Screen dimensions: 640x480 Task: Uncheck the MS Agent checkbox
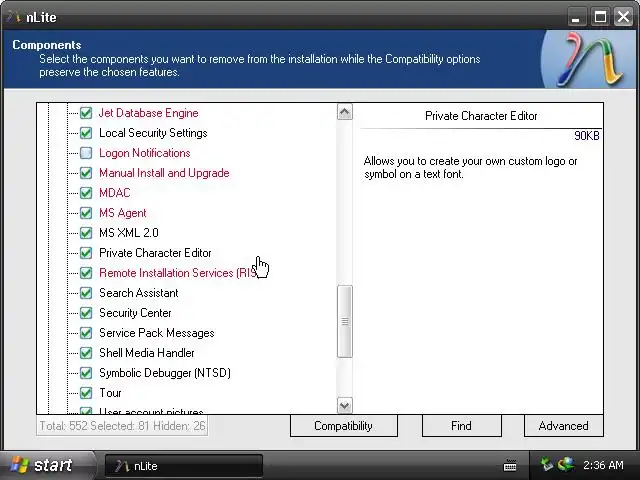click(x=86, y=213)
